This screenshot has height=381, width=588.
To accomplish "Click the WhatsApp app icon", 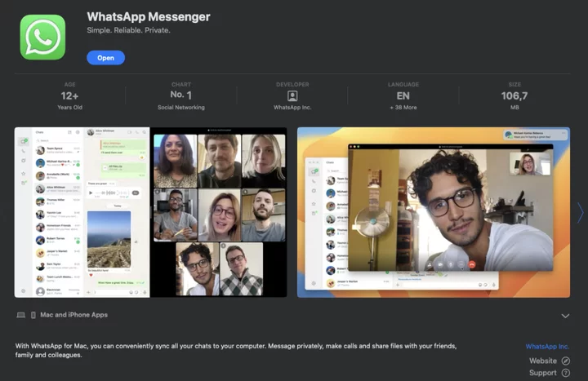I will click(x=42, y=37).
